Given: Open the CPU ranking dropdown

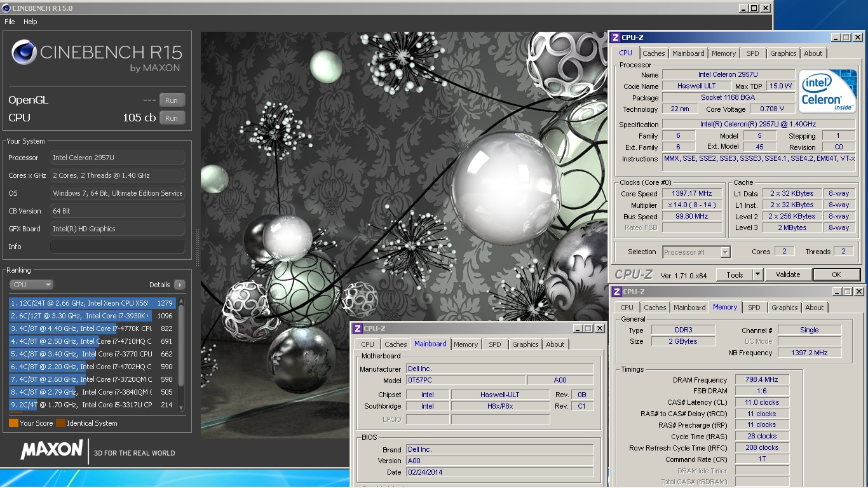Looking at the screenshot, I should (31, 285).
